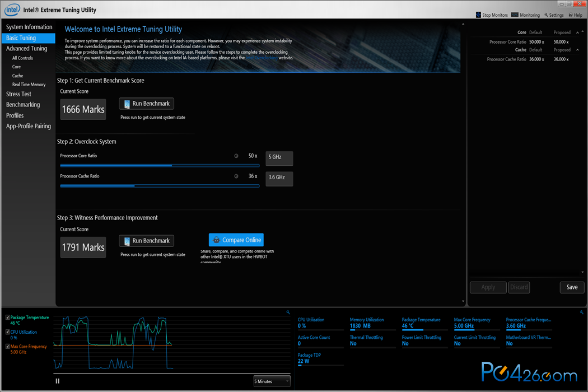
Task: Open System Information in the sidebar
Action: click(x=29, y=27)
